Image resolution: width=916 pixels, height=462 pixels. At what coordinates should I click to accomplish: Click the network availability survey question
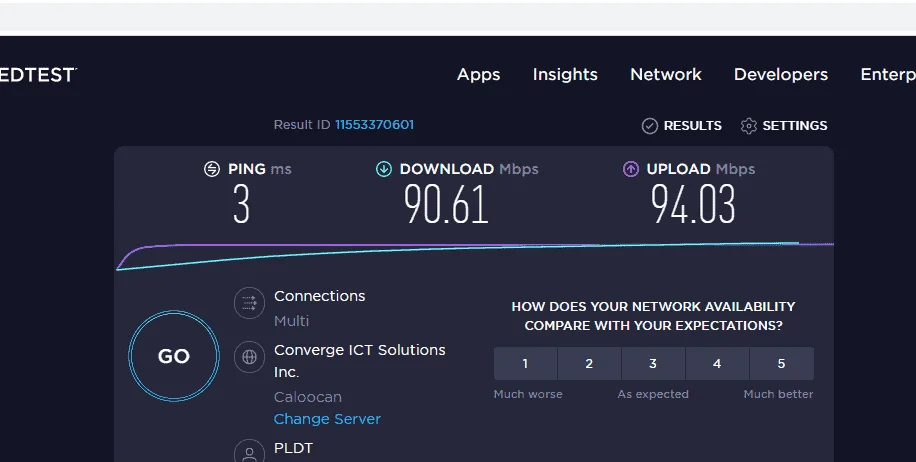(653, 316)
